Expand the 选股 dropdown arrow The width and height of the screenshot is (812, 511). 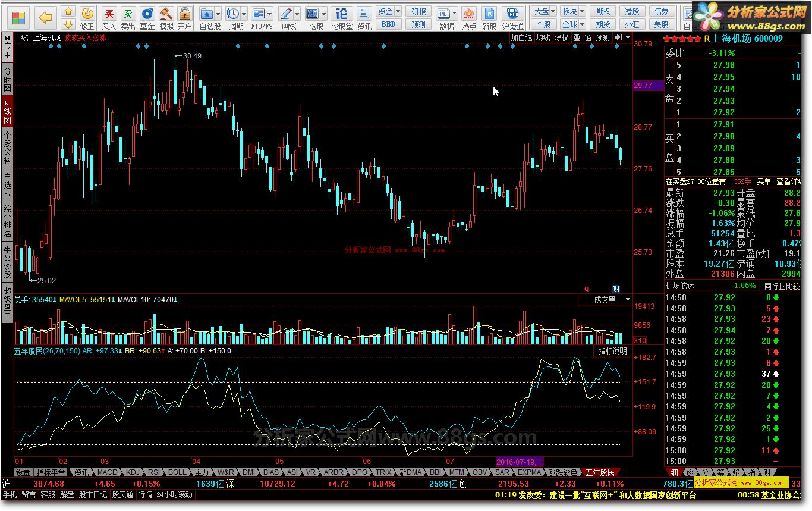tap(324, 13)
